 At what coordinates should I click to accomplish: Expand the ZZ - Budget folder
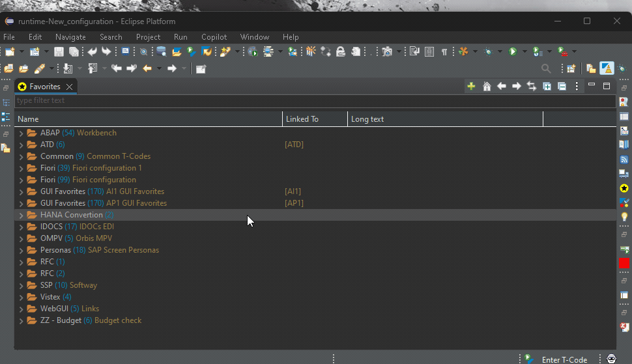point(21,321)
